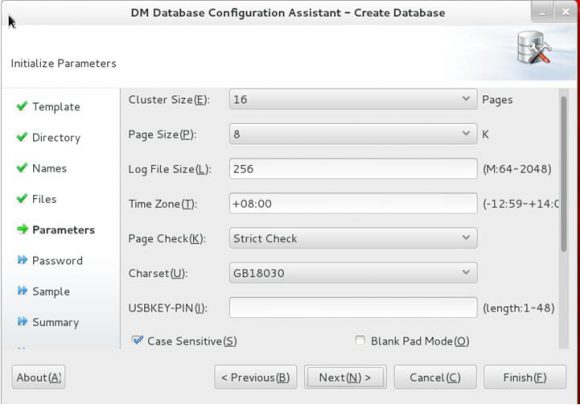Click the Next(N) > button

pos(345,377)
